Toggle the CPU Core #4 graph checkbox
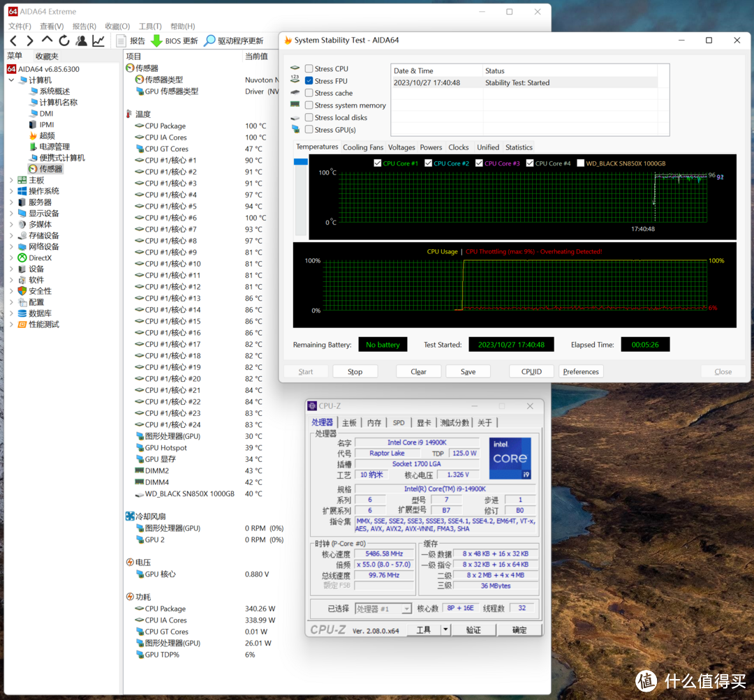Screen dimensions: 754x700 pyautogui.click(x=530, y=163)
